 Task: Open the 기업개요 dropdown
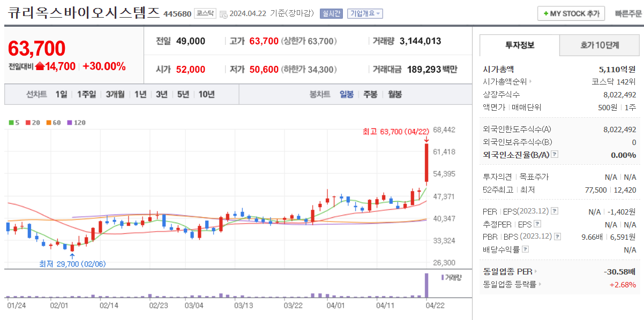(365, 13)
